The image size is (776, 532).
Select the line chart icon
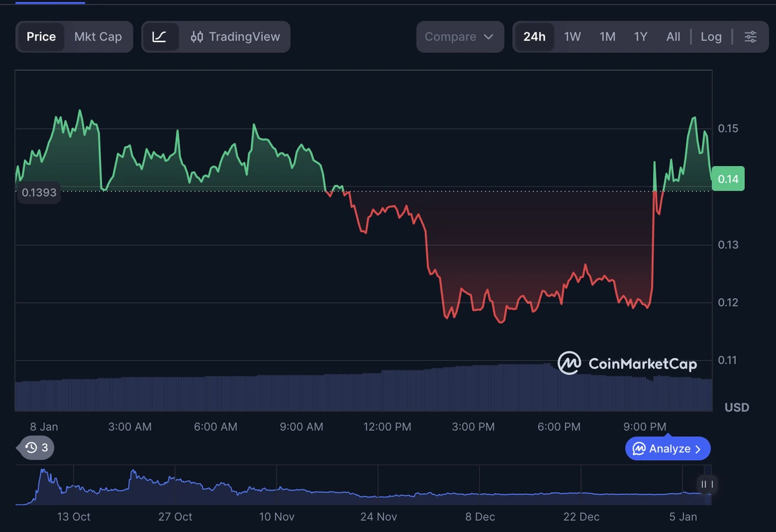[160, 36]
